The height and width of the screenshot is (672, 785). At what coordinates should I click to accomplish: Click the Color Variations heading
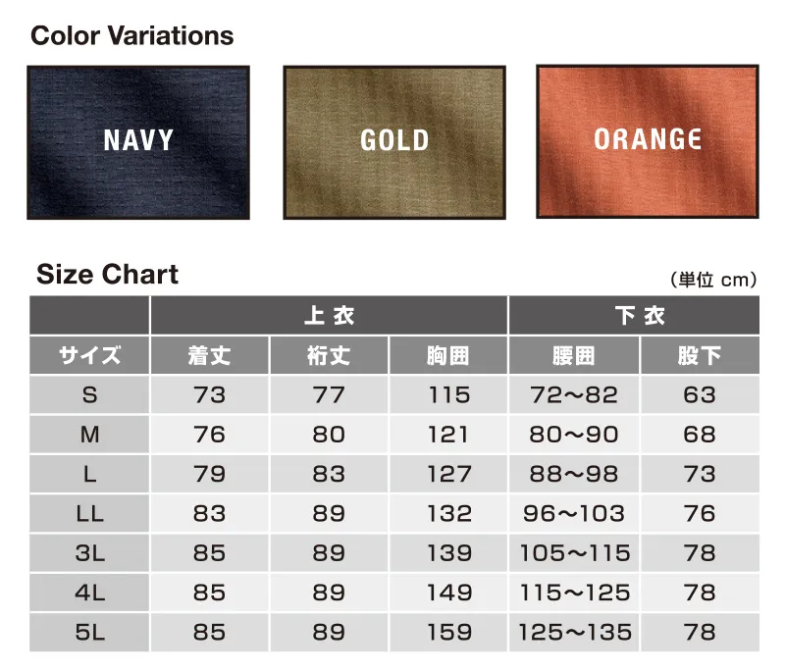(x=132, y=35)
